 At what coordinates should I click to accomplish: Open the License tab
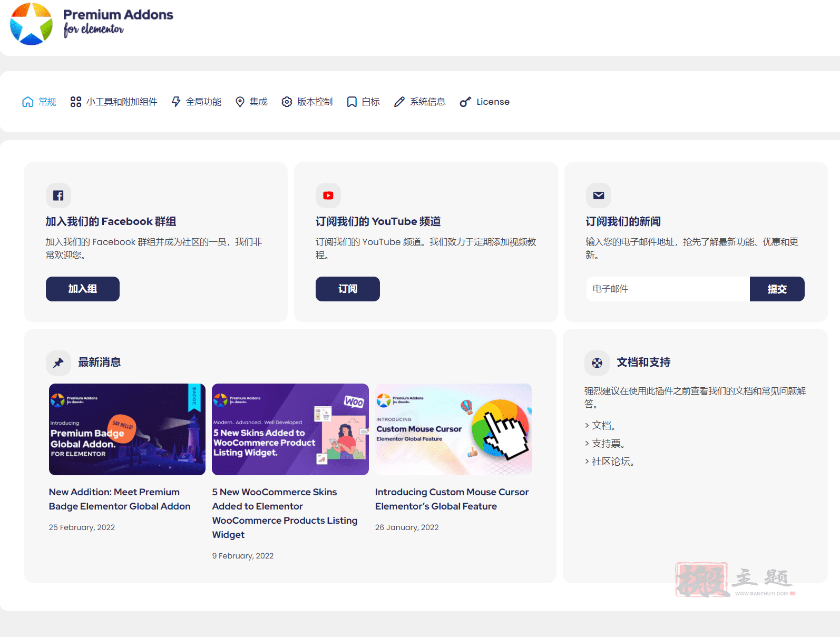tap(484, 102)
